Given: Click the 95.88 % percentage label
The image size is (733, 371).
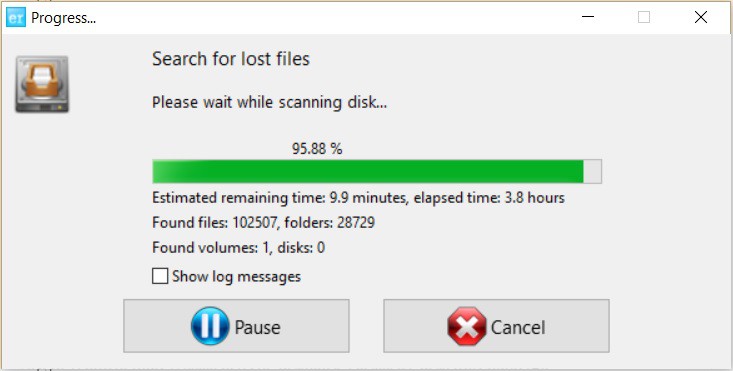Looking at the screenshot, I should point(317,149).
